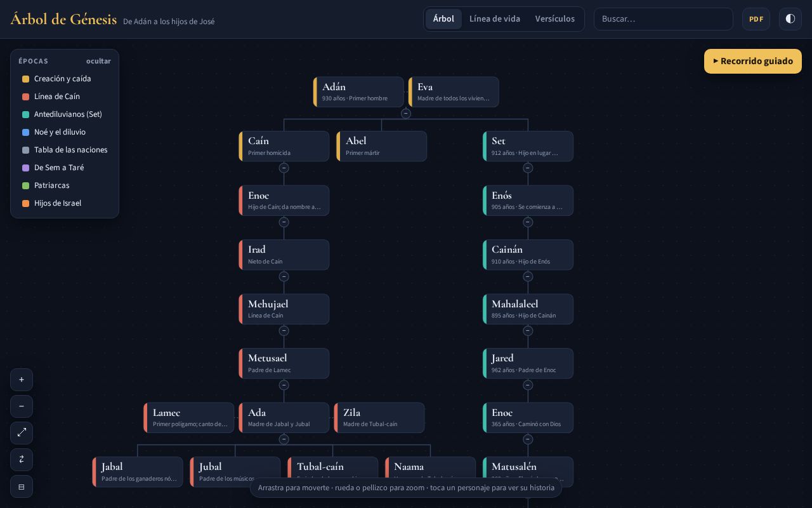Open the Eva person card

coord(454,92)
